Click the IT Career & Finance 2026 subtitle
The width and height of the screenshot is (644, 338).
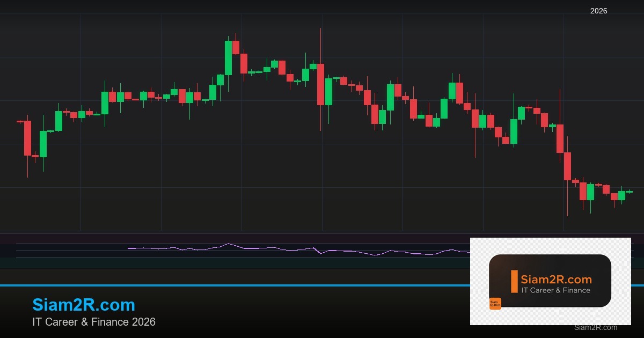click(x=94, y=322)
